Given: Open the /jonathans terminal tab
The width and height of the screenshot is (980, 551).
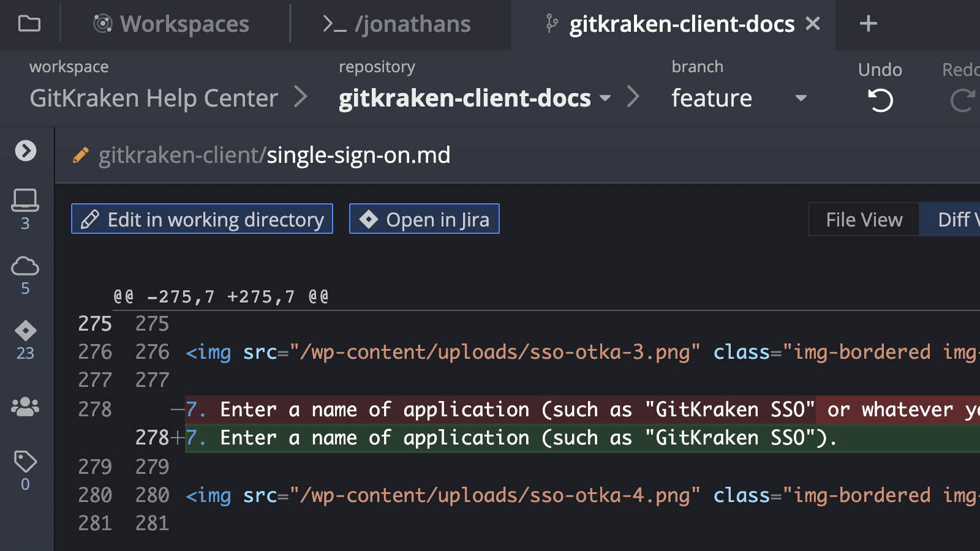Looking at the screenshot, I should coord(397,24).
